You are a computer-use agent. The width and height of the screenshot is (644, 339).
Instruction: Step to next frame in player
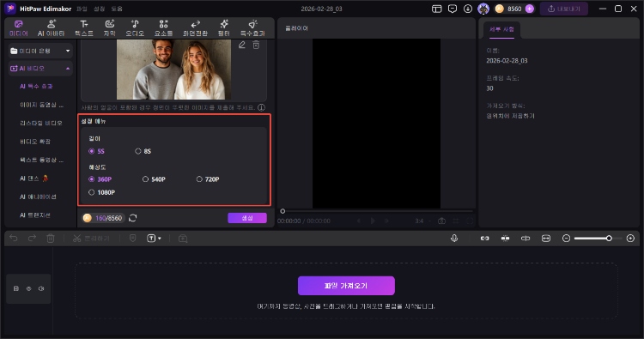tap(386, 221)
